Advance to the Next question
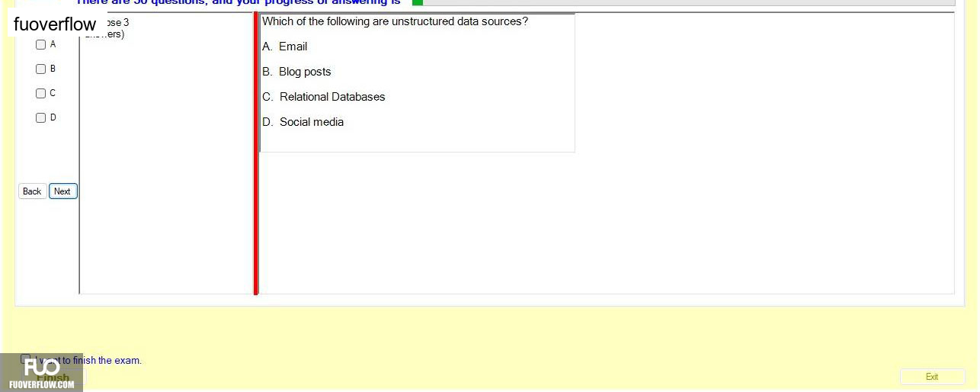Viewport: 980px width, 392px height. pos(62,191)
